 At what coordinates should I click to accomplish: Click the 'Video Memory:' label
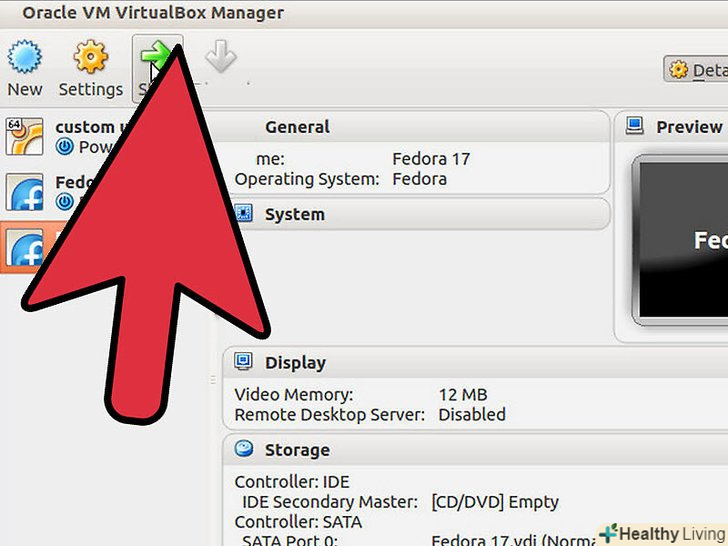(x=294, y=395)
